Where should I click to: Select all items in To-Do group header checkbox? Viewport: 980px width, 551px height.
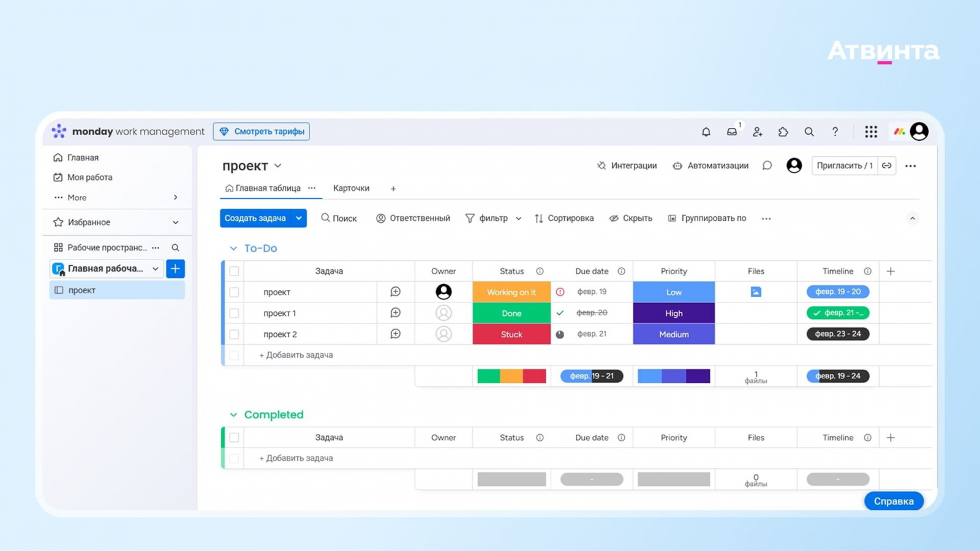point(234,271)
